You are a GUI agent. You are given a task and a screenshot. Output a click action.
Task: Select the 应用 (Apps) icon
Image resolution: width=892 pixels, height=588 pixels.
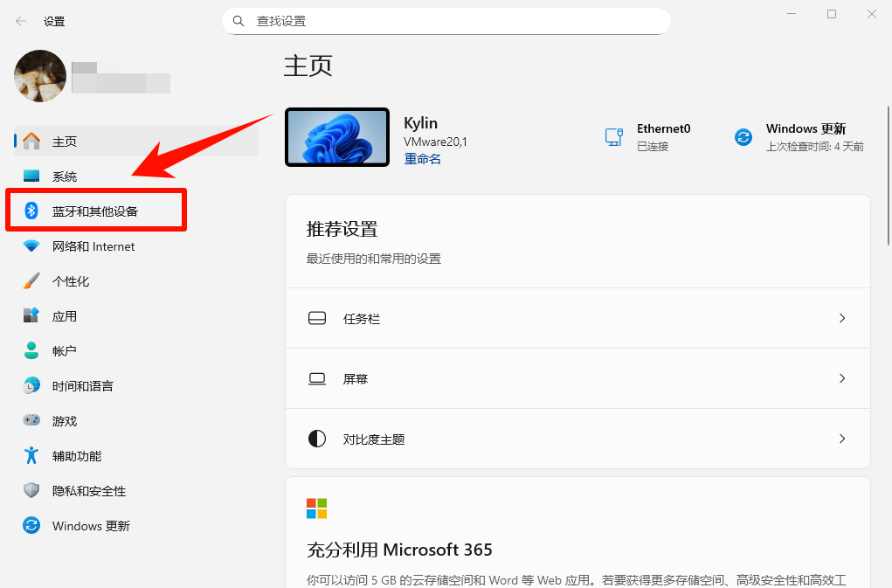31,315
